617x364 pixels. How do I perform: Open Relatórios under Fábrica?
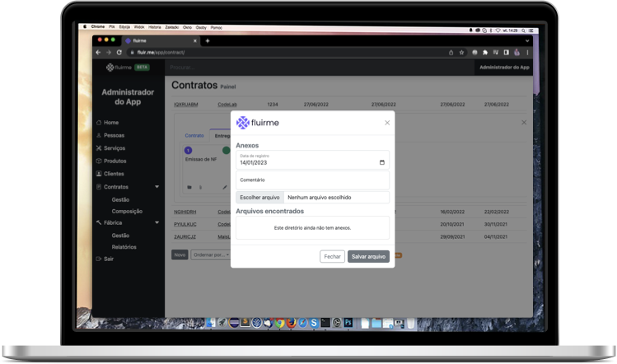point(124,246)
